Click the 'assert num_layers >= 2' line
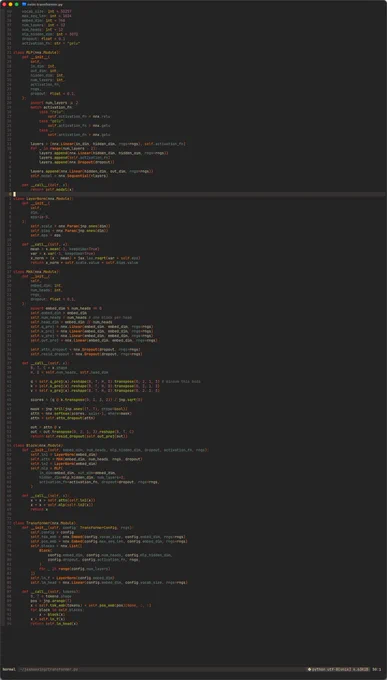387x680 pixels. (x=55, y=102)
